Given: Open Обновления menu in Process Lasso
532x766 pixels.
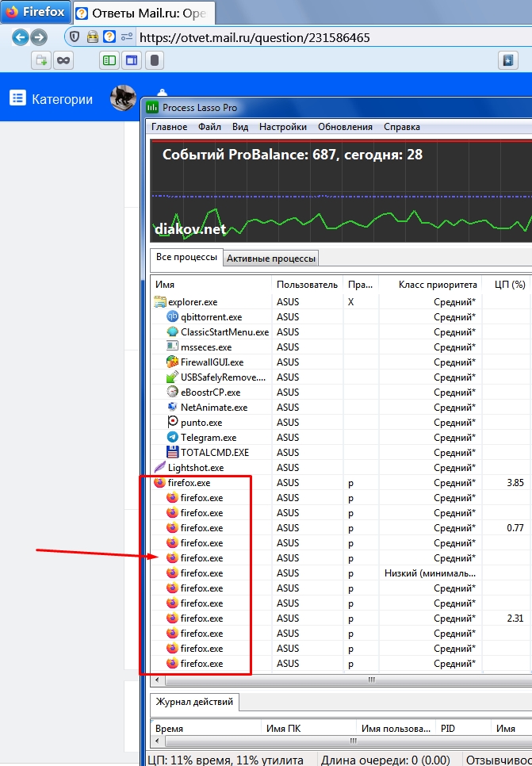Looking at the screenshot, I should pyautogui.click(x=345, y=127).
